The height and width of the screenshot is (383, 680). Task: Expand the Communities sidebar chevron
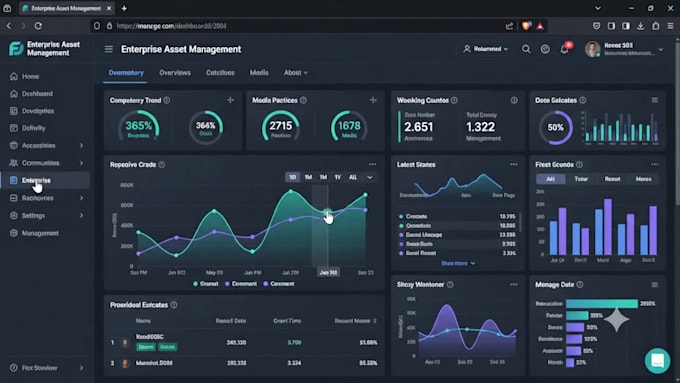[81, 163]
